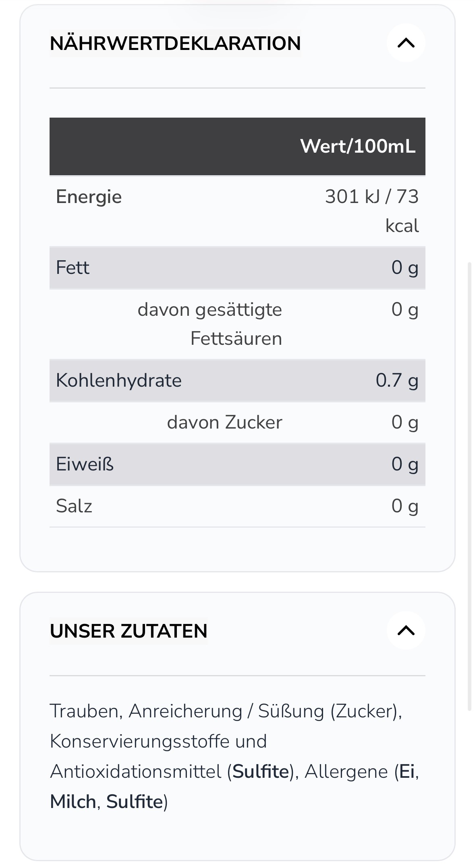Click the bold Milch allergen text
The image size is (475, 868).
pyautogui.click(x=73, y=802)
